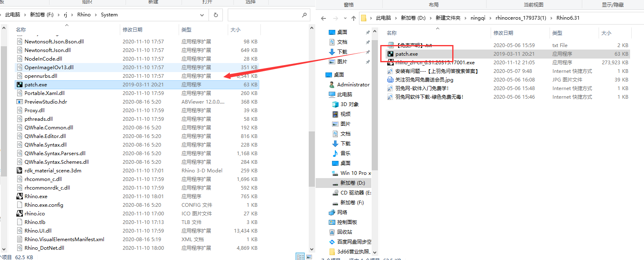Expand chevron after 新加卷 (D:) in right path

pyautogui.click(x=431, y=18)
